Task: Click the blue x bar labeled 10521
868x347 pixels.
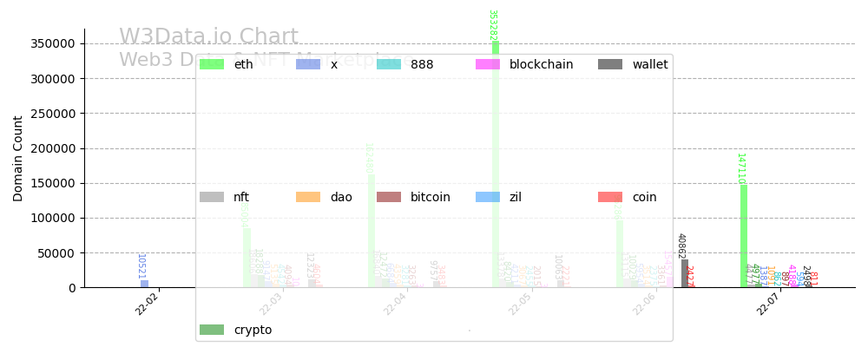Action: coord(144,284)
